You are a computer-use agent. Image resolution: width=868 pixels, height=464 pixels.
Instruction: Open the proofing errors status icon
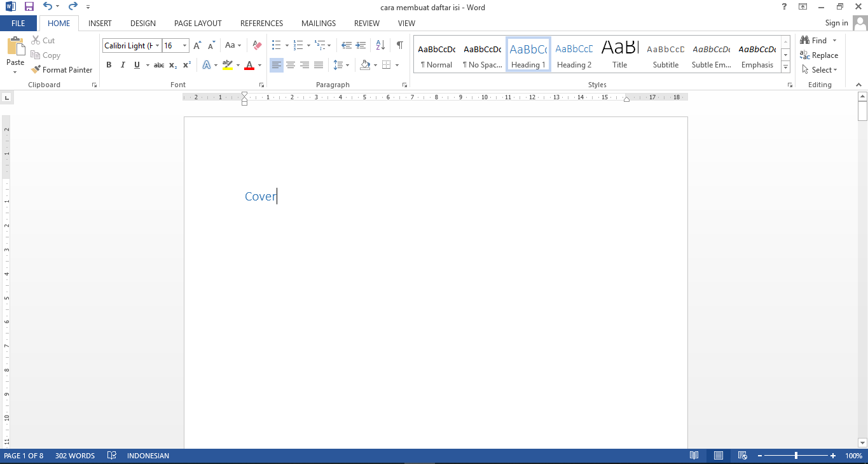(x=112, y=456)
